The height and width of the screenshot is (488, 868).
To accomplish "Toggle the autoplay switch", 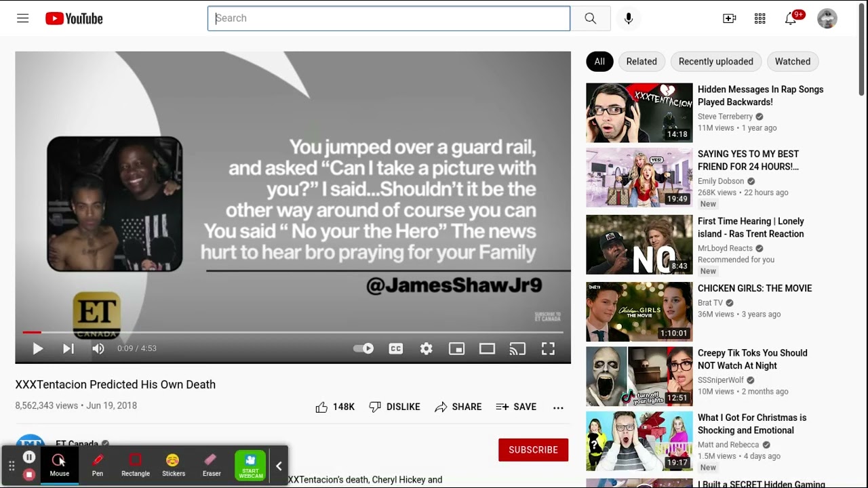I will 364,348.
